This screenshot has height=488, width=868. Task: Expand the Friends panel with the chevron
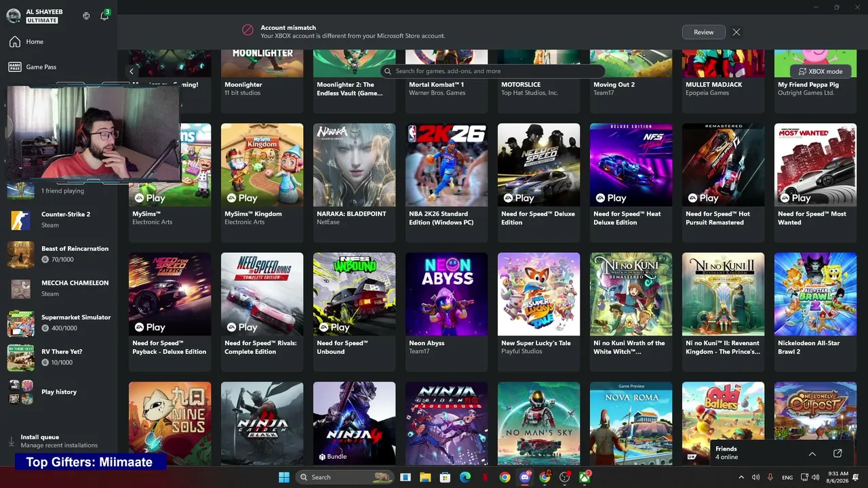[x=812, y=453]
